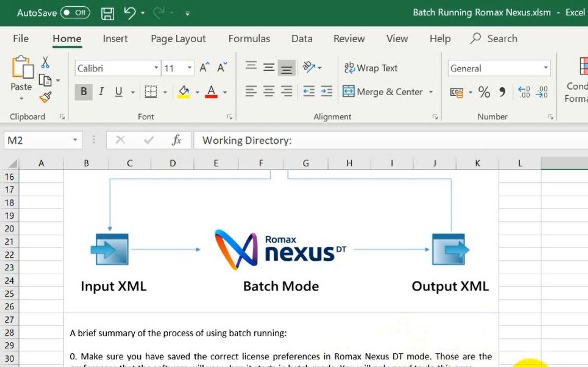
Task: Open the font size 11 dropdown
Action: pyautogui.click(x=189, y=68)
